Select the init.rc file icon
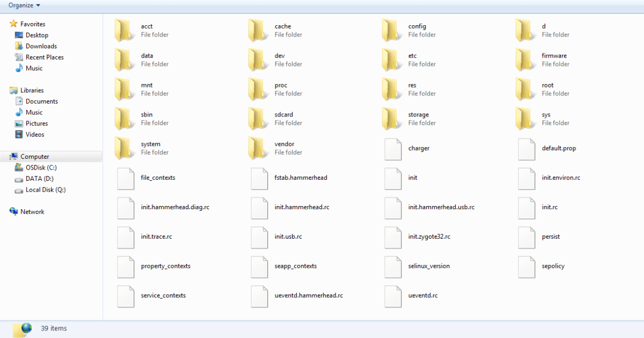Screen dimensions: 644x338 click(527, 207)
